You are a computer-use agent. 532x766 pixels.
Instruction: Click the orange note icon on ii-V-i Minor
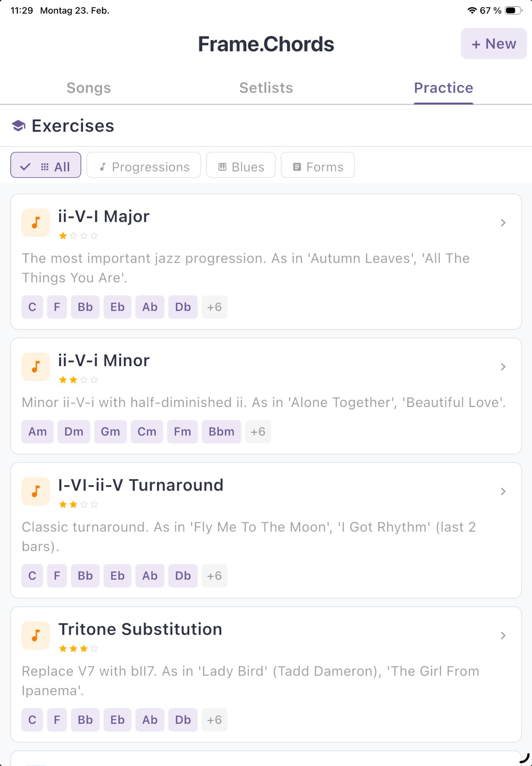click(35, 367)
